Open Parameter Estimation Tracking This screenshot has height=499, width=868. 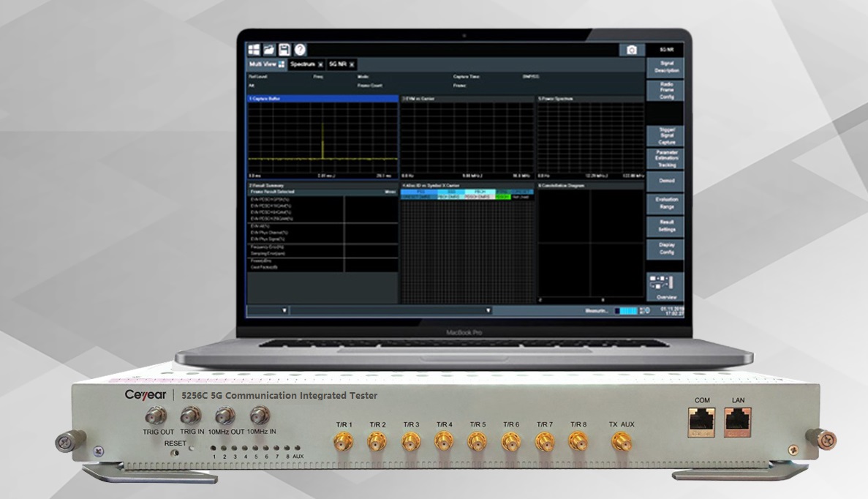[665, 158]
